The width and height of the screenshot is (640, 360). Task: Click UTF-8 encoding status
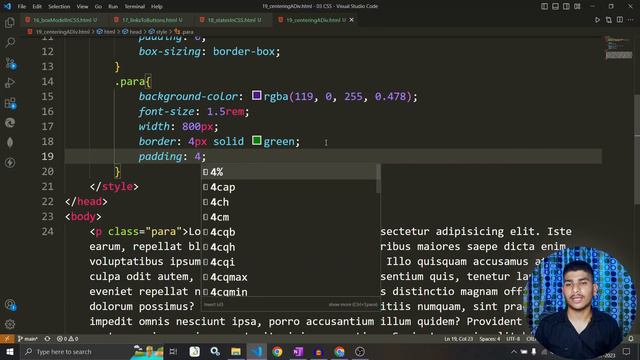pyautogui.click(x=513, y=339)
